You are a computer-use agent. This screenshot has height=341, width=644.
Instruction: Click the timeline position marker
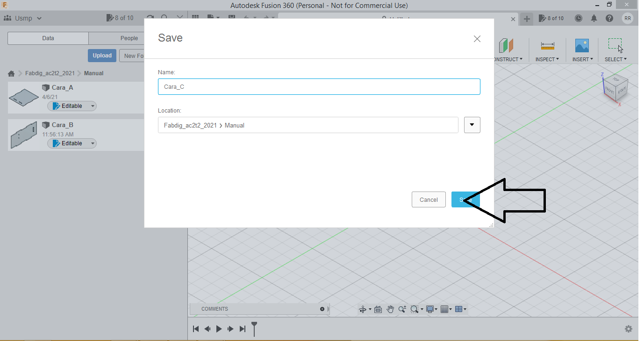point(254,328)
